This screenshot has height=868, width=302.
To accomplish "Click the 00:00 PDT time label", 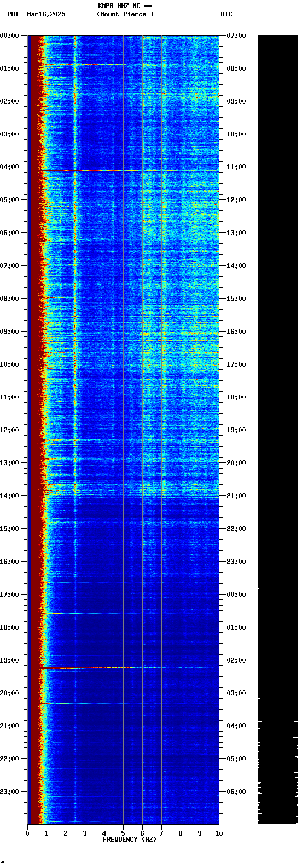I will (x=9, y=36).
